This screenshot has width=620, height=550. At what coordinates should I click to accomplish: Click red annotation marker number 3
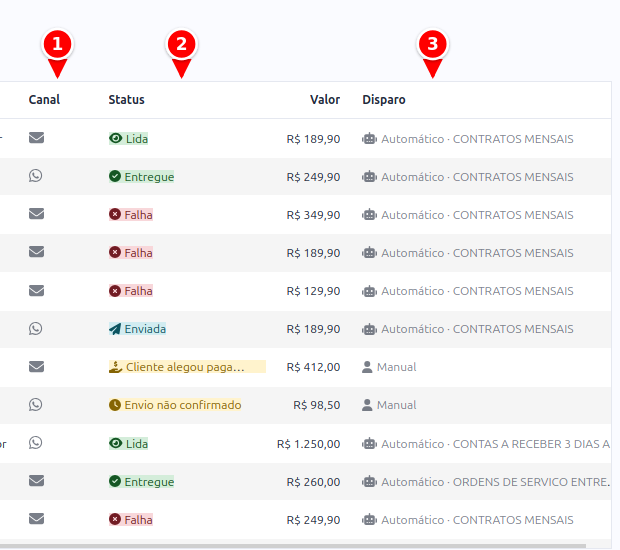(433, 44)
